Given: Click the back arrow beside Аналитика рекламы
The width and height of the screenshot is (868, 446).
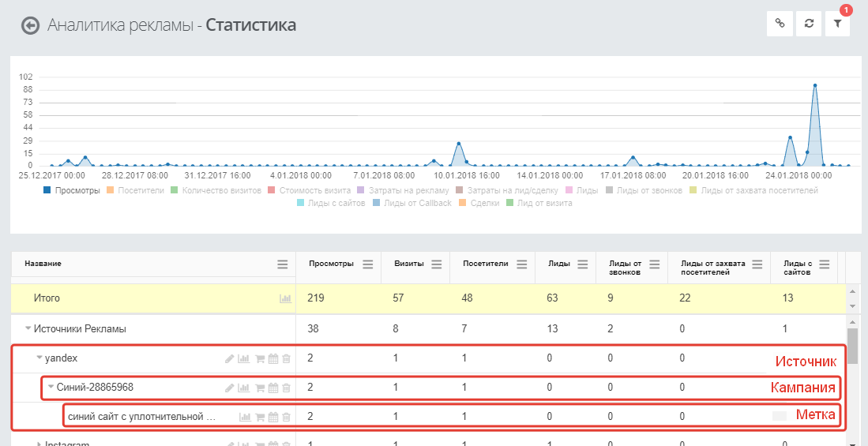Looking at the screenshot, I should 30,26.
